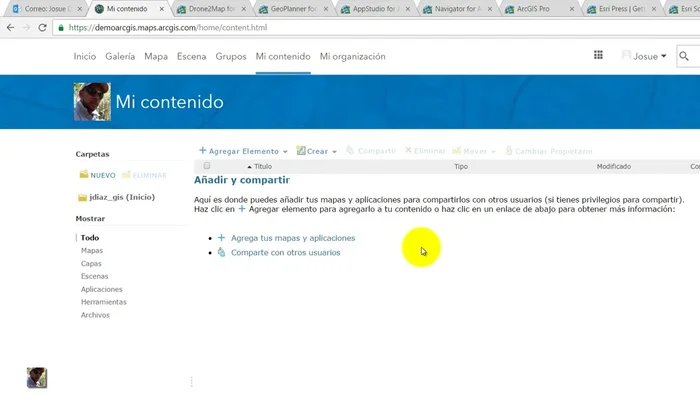This screenshot has width=700, height=404.
Task: Click the Crear map icon
Action: [x=301, y=150]
